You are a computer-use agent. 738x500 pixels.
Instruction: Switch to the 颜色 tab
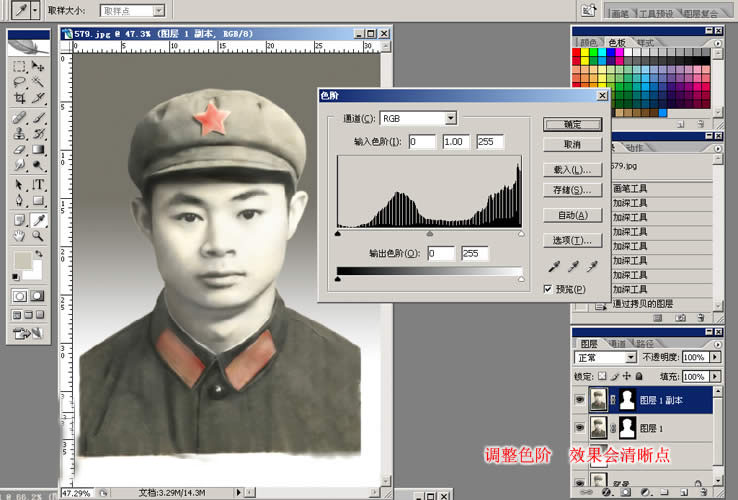[x=588, y=43]
